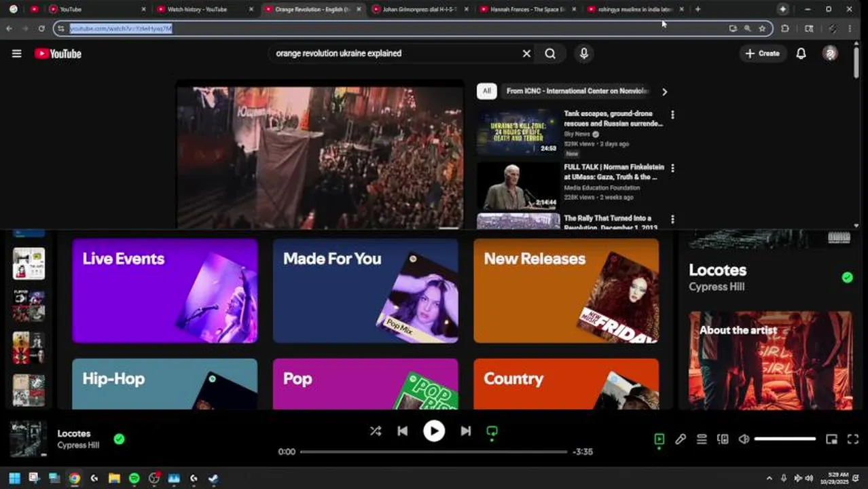Switch to the Hannah Frances browser tab
This screenshot has height=489, width=868.
coord(527,10)
